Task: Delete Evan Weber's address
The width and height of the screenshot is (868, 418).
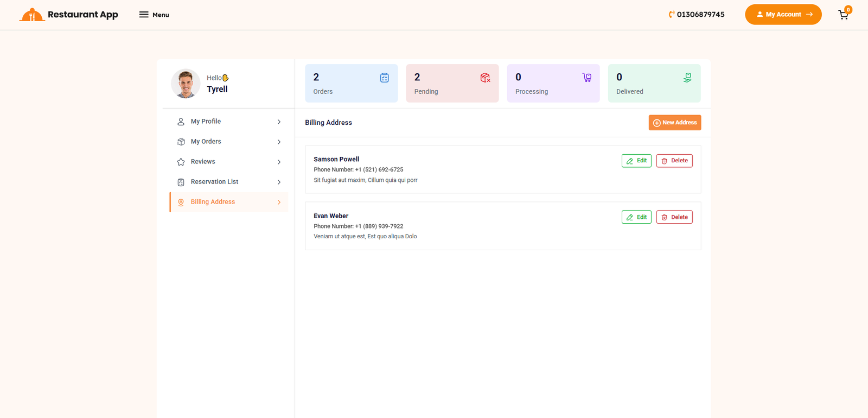Action: (674, 217)
